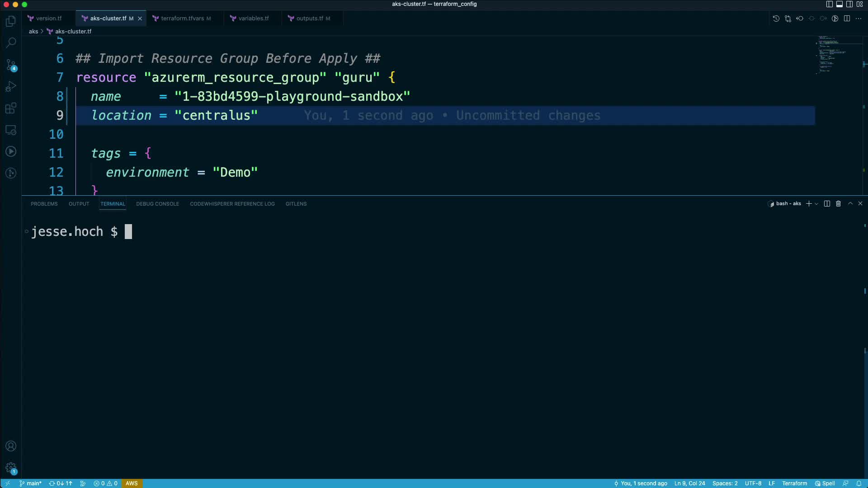Open Run and Debug view

pyautogui.click(x=11, y=86)
